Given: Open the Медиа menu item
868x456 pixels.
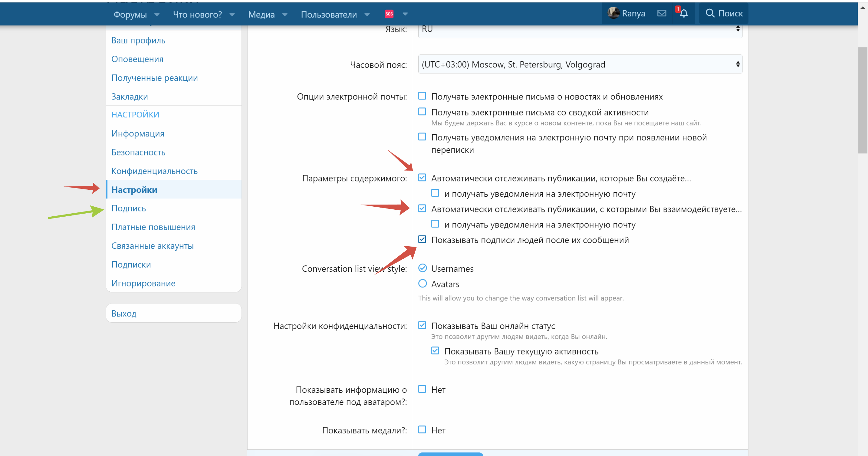Looking at the screenshot, I should pyautogui.click(x=261, y=15).
